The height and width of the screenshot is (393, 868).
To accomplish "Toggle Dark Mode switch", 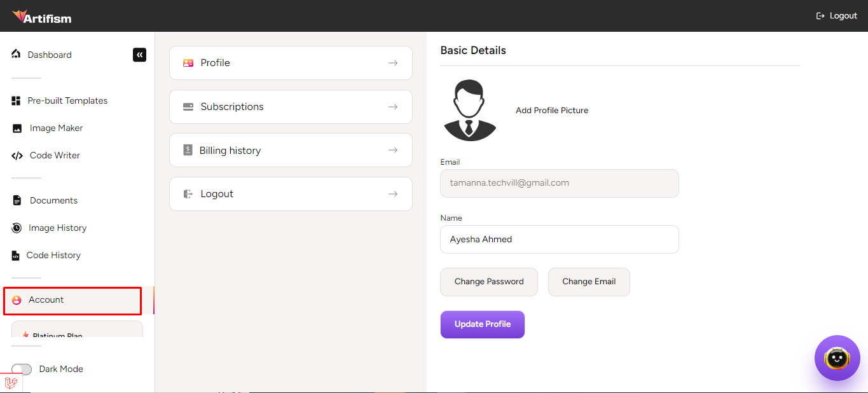I will point(22,369).
